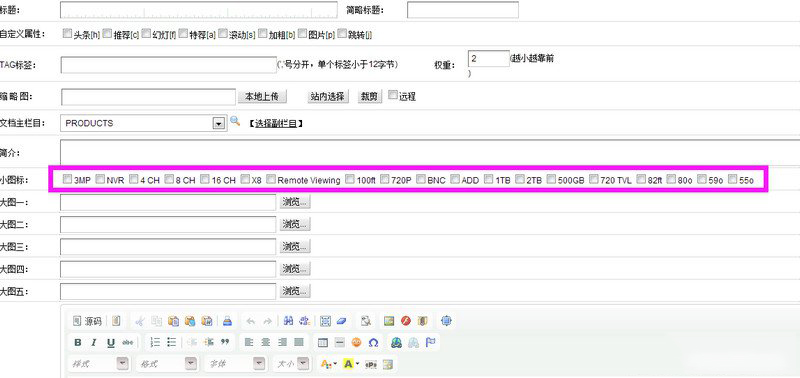Open the text color picker

(327, 364)
